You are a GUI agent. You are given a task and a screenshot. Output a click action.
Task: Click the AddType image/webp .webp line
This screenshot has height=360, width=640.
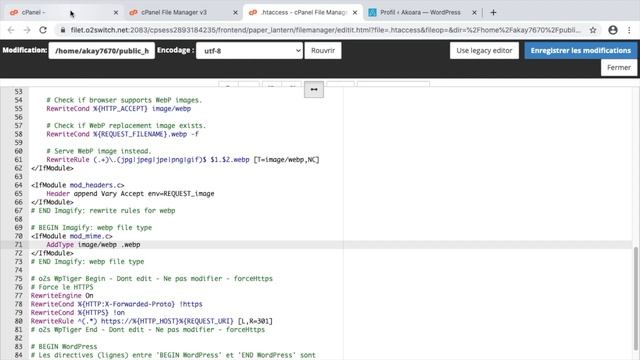pyautogui.click(x=93, y=245)
